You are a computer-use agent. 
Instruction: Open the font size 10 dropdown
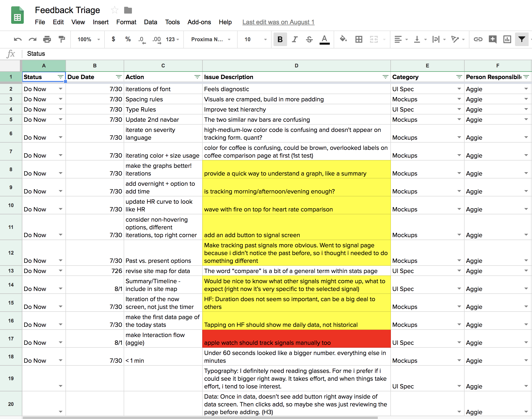(x=255, y=39)
